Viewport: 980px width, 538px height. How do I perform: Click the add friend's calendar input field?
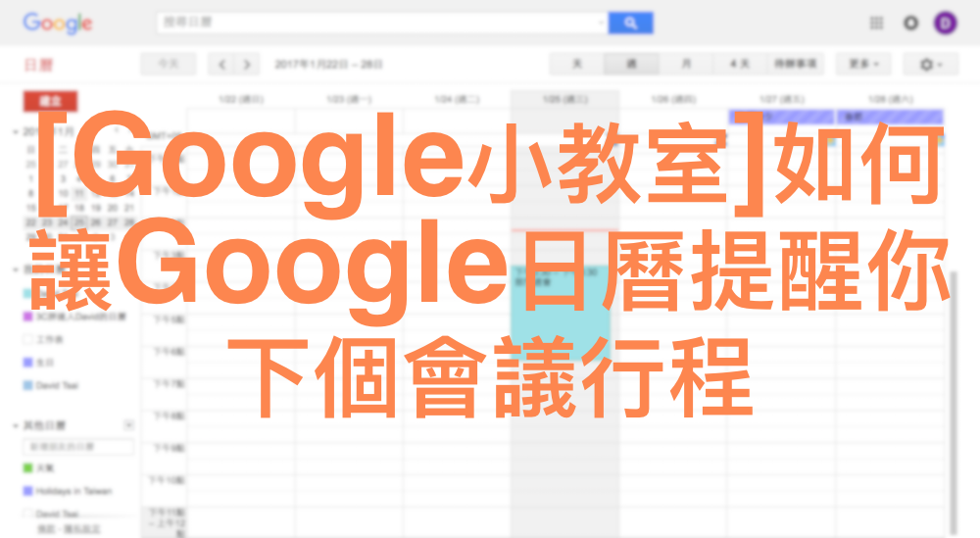[x=78, y=447]
